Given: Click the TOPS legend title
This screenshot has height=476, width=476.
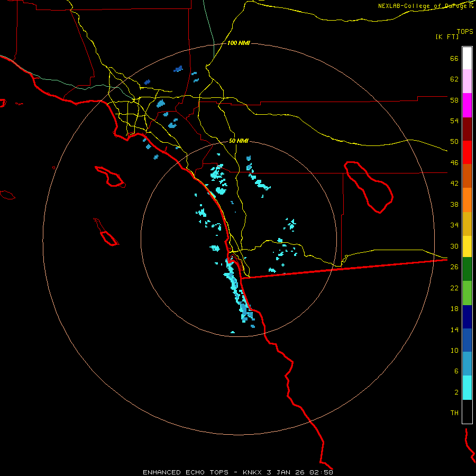Looking at the screenshot, I should pos(465,32).
